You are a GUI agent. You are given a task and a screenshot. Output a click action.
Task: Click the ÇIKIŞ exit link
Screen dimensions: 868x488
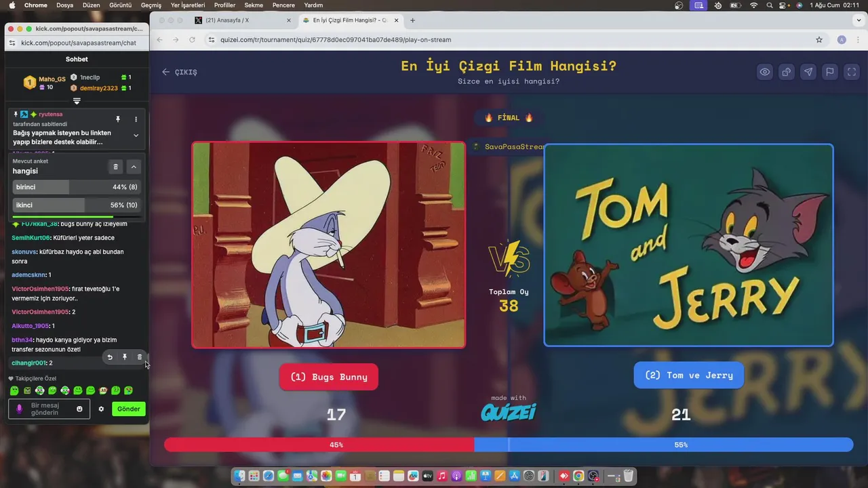[x=180, y=72]
